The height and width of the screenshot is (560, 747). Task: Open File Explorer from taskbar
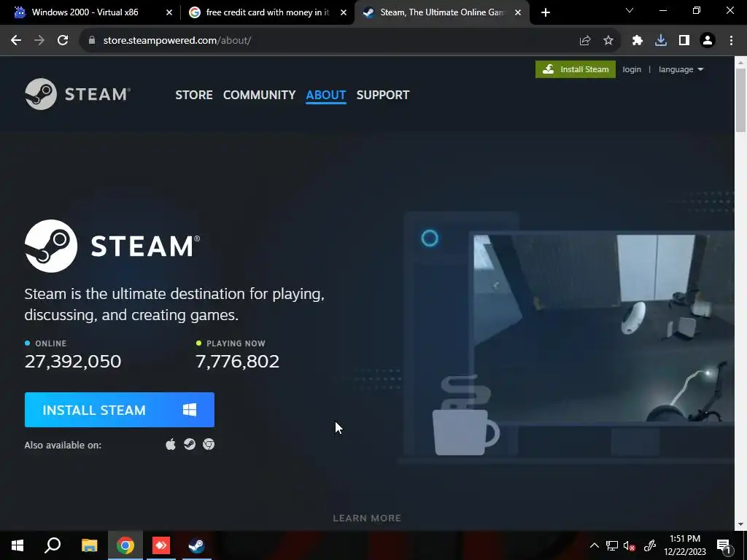pyautogui.click(x=89, y=545)
